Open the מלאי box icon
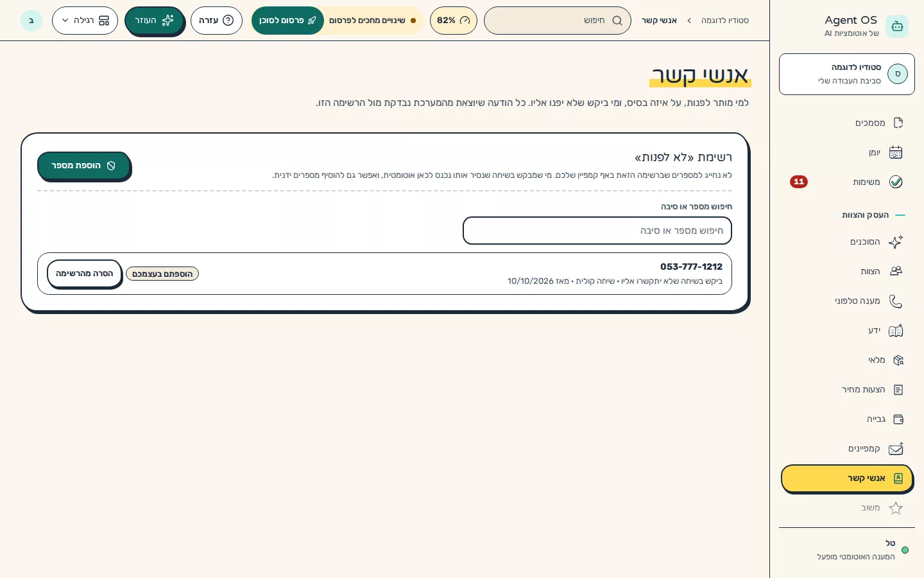The height and width of the screenshot is (578, 924). click(898, 360)
